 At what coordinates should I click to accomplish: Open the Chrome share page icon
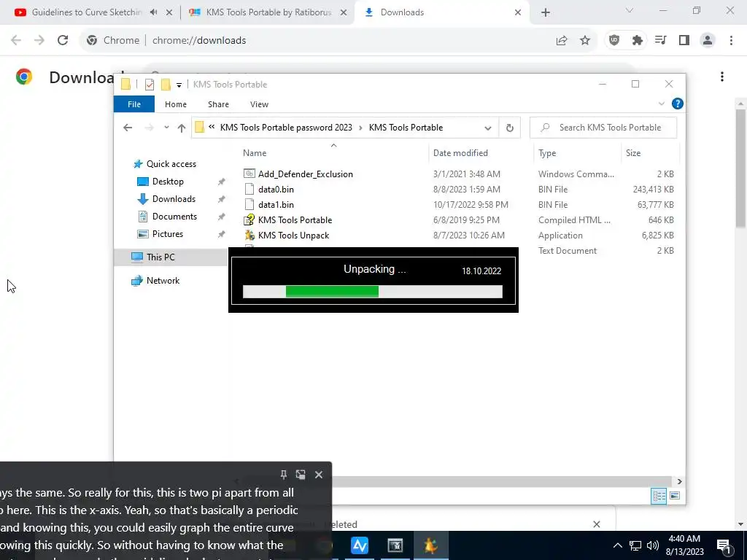(x=562, y=41)
